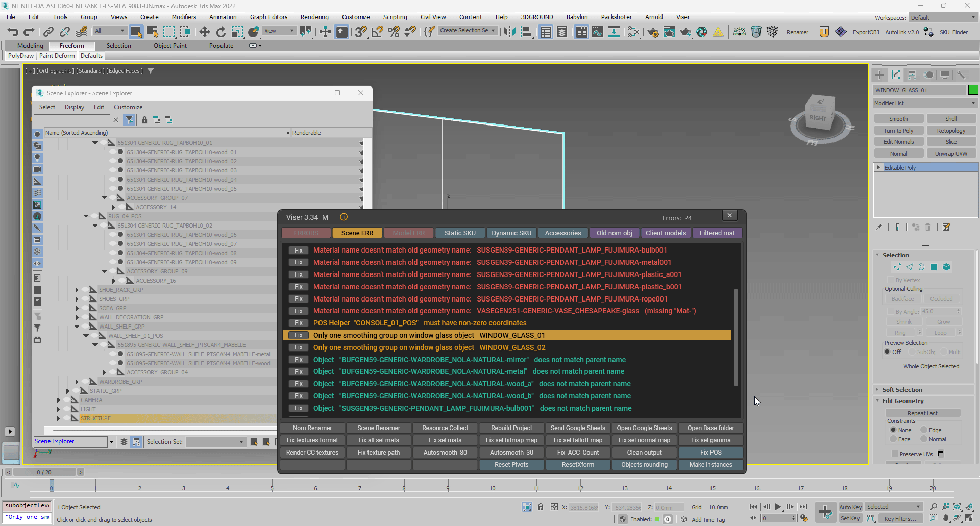Click the Fix POS button
This screenshot has width=980, height=526.
710,453
